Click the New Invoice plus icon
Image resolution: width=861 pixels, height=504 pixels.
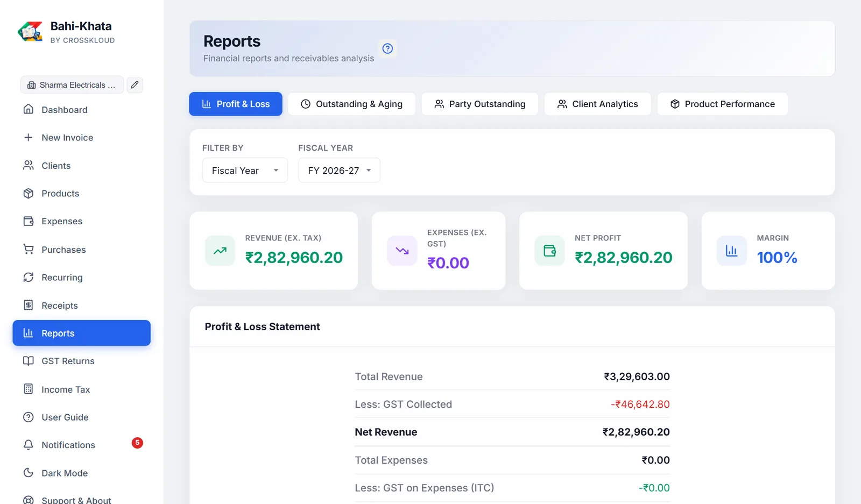pos(29,137)
